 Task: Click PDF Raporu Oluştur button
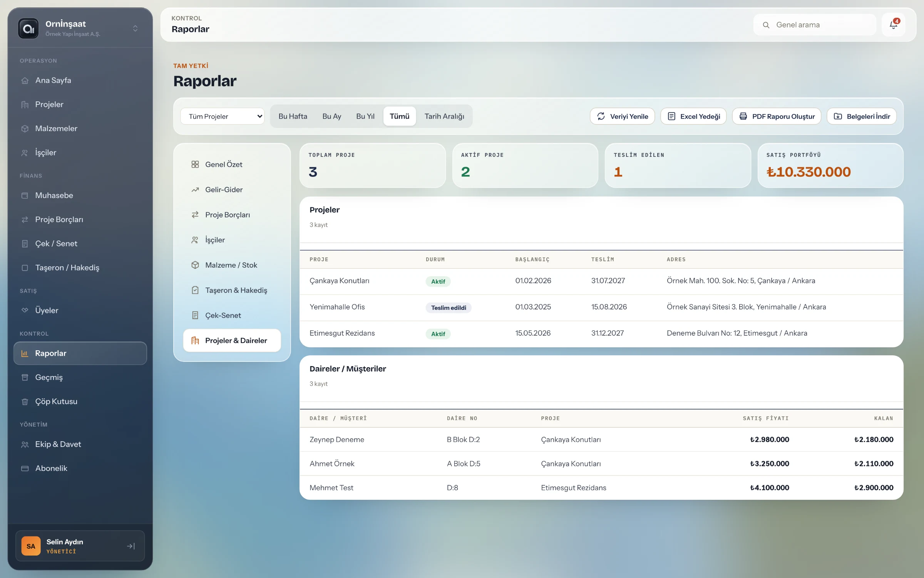pos(777,116)
